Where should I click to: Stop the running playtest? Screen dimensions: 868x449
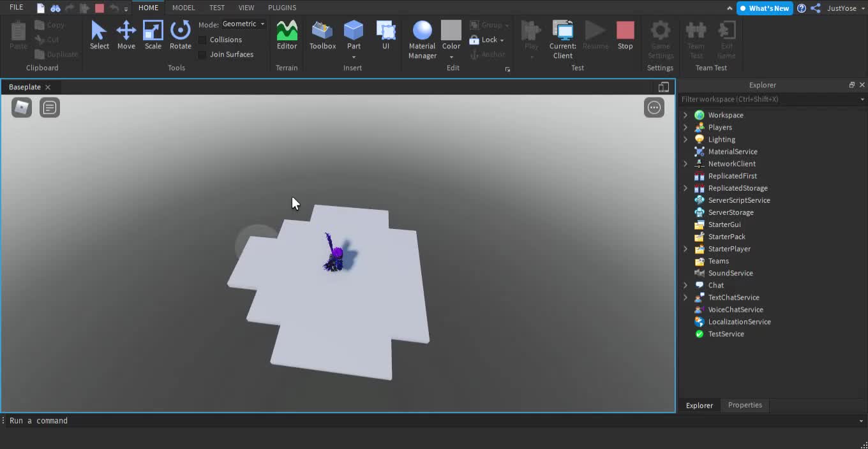625,32
